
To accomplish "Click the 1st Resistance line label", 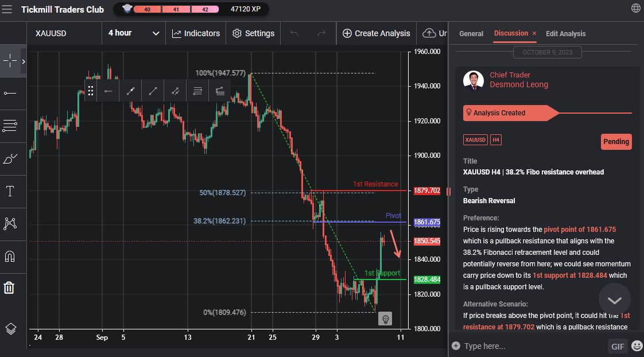I will (375, 184).
